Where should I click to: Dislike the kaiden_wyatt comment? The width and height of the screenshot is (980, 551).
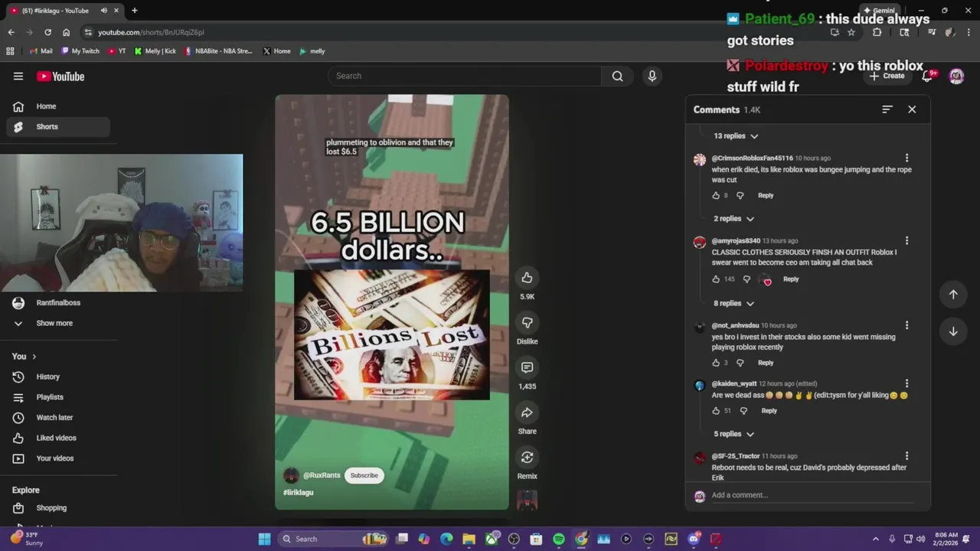pos(743,411)
